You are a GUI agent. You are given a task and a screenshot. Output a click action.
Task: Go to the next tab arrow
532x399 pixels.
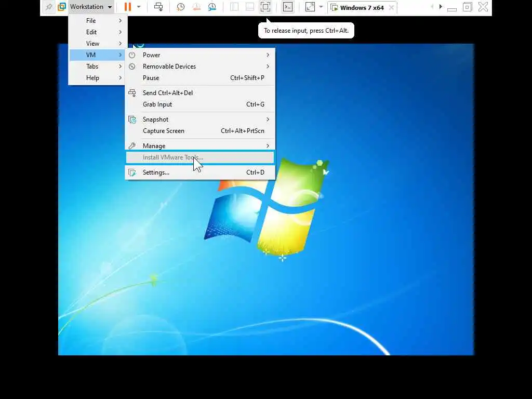tap(441, 7)
